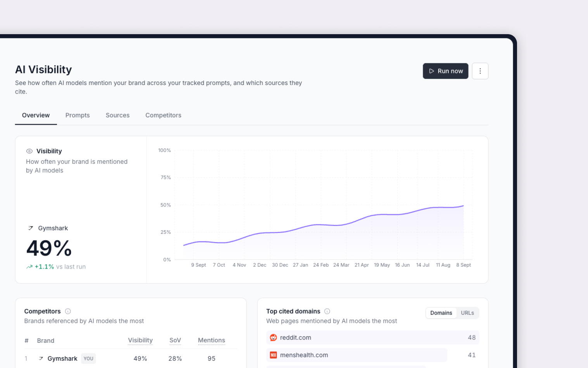Click the reddit.com favicon icon
Viewport: 588px width, 368px height.
273,338
